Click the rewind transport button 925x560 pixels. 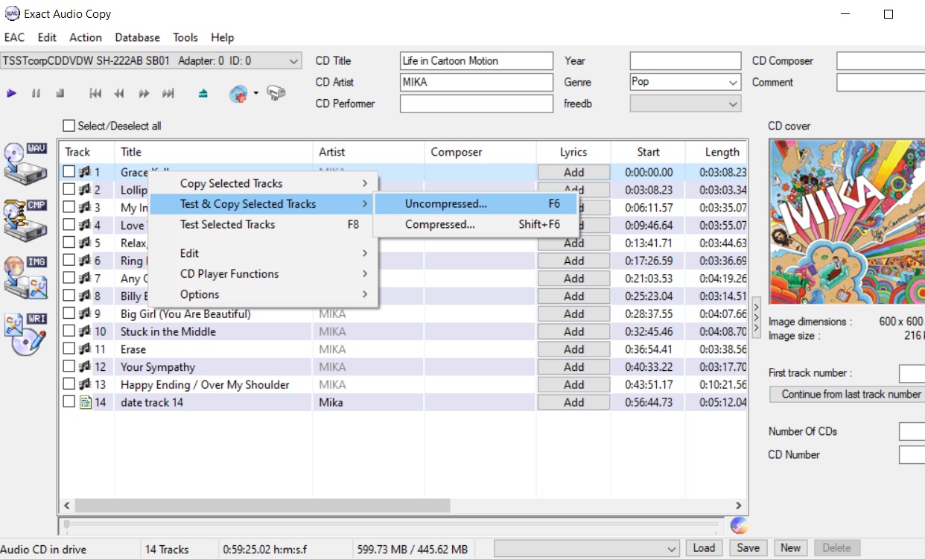119,93
